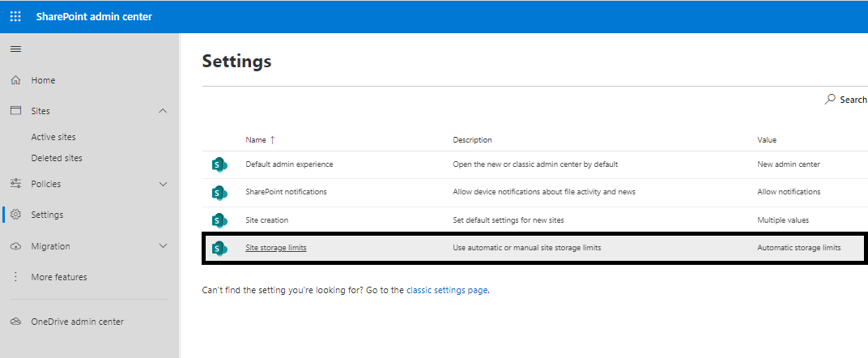Viewport: 868px width, 358px height.
Task: Sort by the Name column header
Action: click(256, 140)
